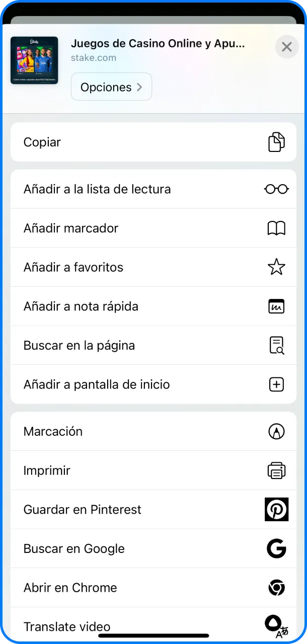Tap the printer icon beside Imprimir
The height and width of the screenshot is (644, 307).
coord(276,470)
